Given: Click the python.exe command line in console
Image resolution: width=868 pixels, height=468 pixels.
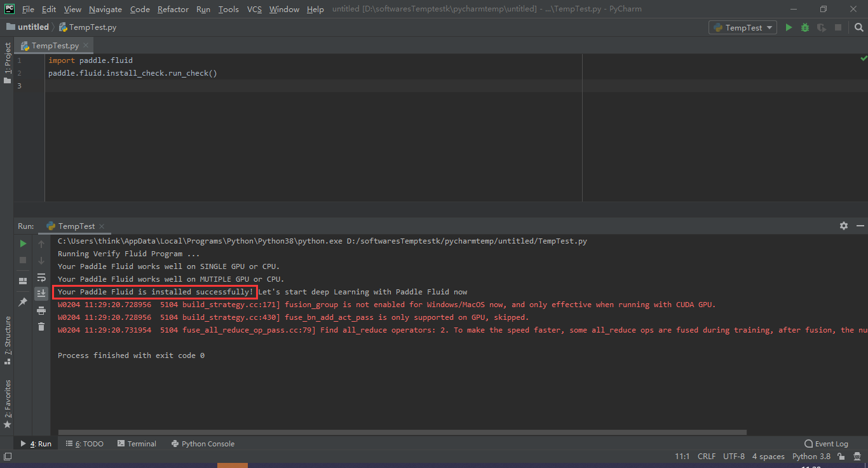Looking at the screenshot, I should click(x=322, y=241).
